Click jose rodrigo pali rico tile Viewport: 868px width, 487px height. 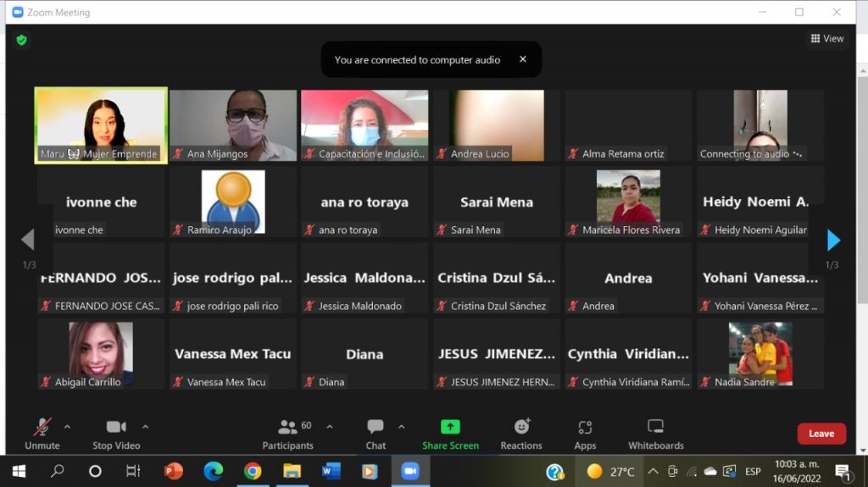[233, 279]
